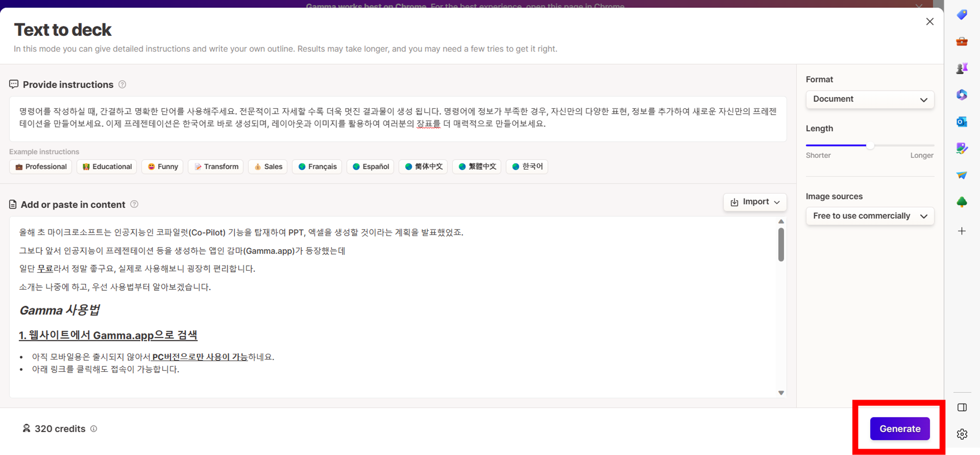Select the 简体中文 example instruction

423,167
